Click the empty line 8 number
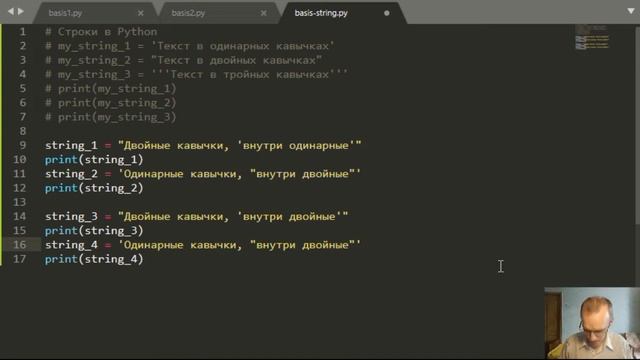The image size is (640, 360). tap(23, 131)
